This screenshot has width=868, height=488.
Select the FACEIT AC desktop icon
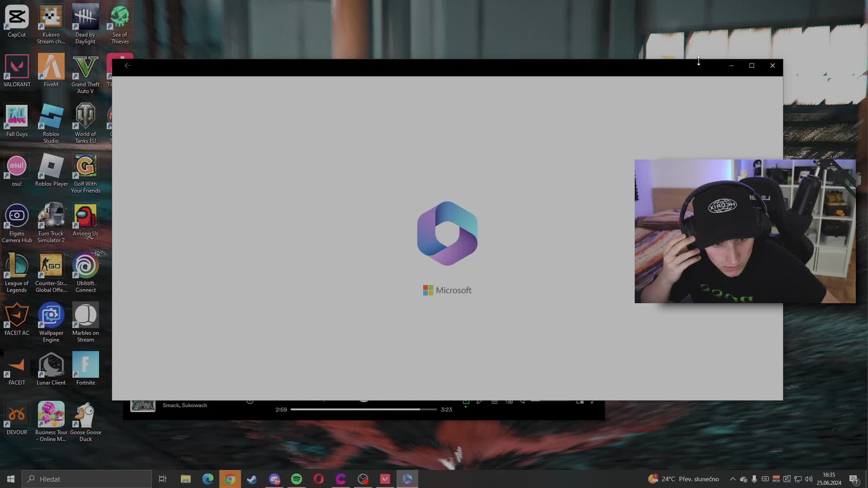click(x=17, y=319)
